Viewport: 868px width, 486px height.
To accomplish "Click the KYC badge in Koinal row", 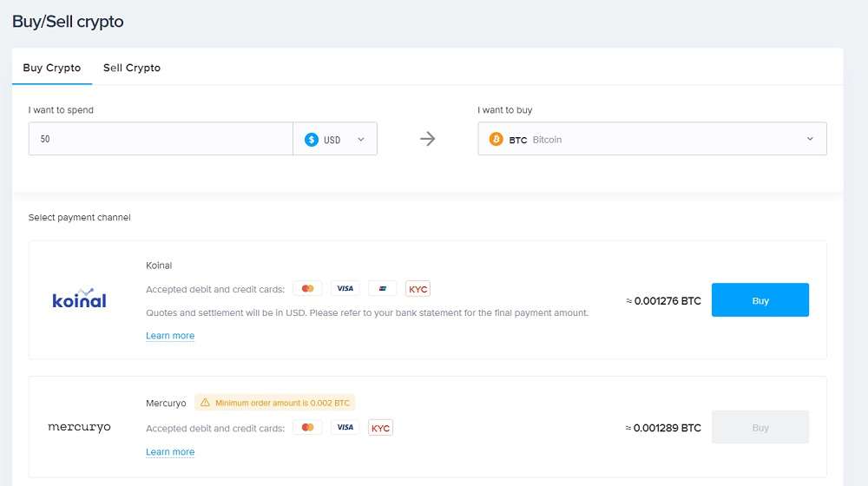I will click(x=418, y=289).
